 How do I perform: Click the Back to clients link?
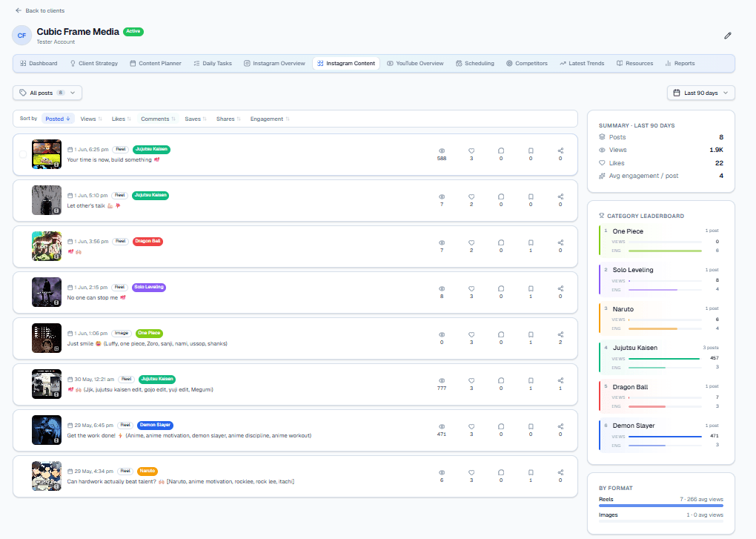(x=39, y=10)
